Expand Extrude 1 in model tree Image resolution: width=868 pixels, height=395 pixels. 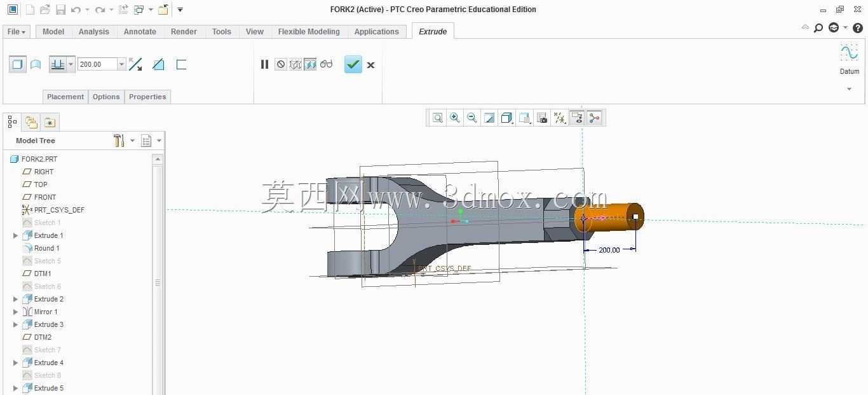(x=16, y=235)
